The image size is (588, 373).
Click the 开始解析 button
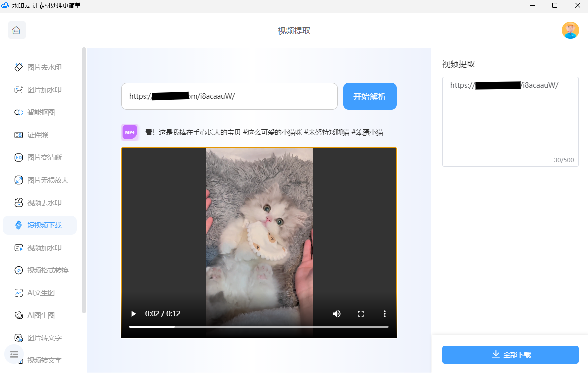(x=370, y=96)
